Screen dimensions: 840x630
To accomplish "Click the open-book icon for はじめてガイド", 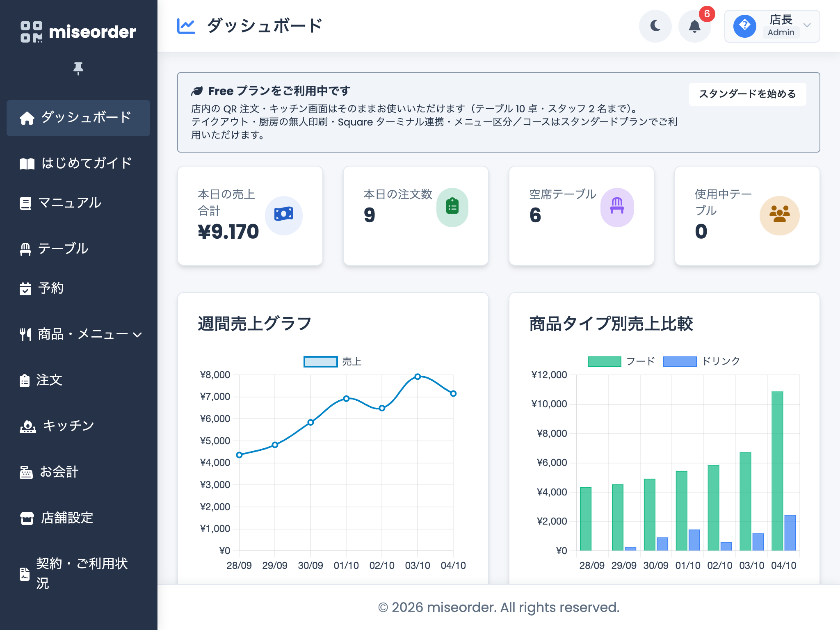I will coord(27,164).
